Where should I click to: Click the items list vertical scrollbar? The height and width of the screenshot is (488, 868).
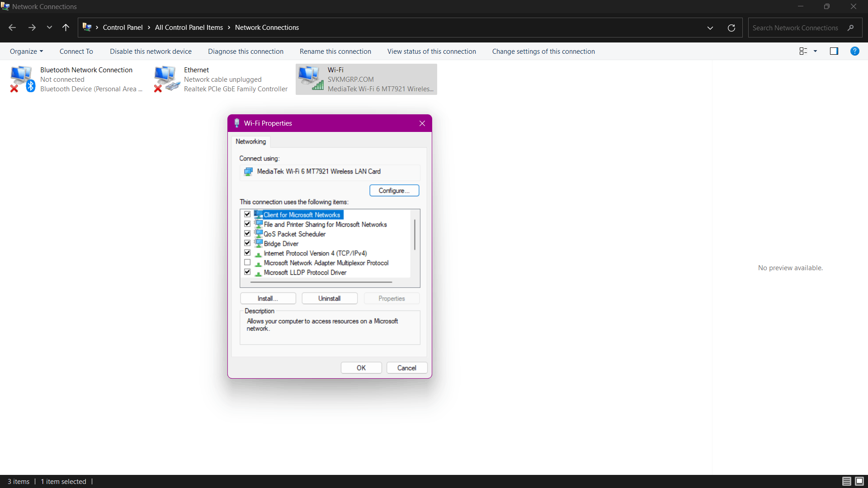point(415,235)
